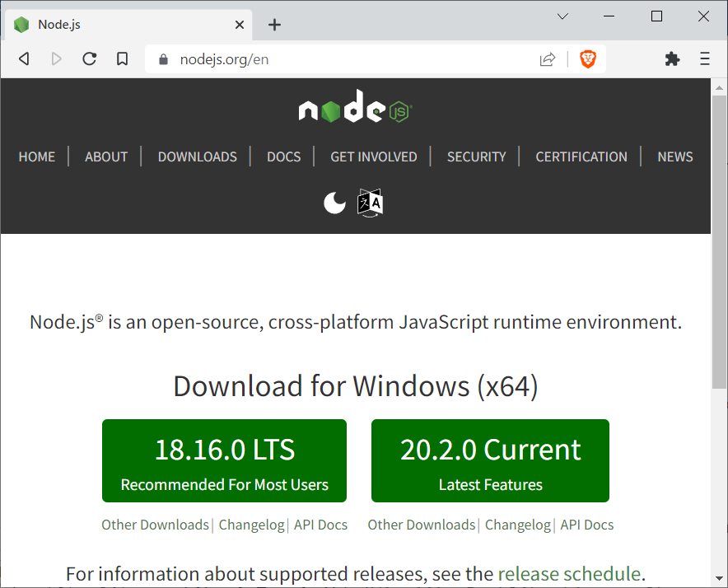Toggle dark mode with the moon icon
This screenshot has height=588, width=728.
(x=334, y=203)
